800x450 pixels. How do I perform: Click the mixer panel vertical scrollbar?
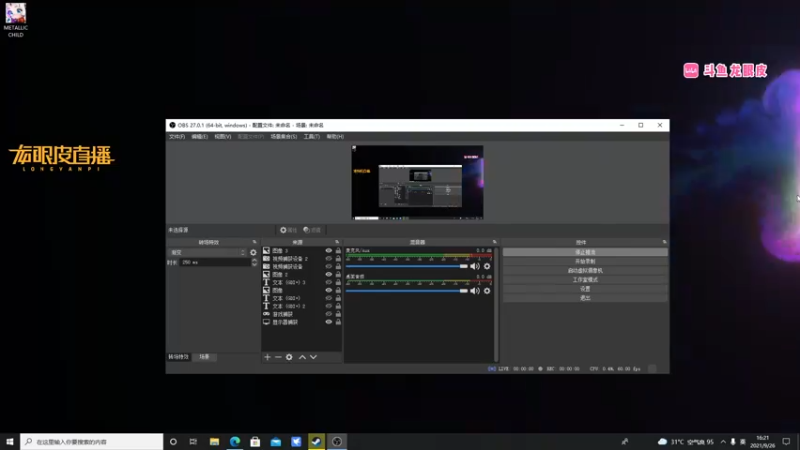[496, 305]
